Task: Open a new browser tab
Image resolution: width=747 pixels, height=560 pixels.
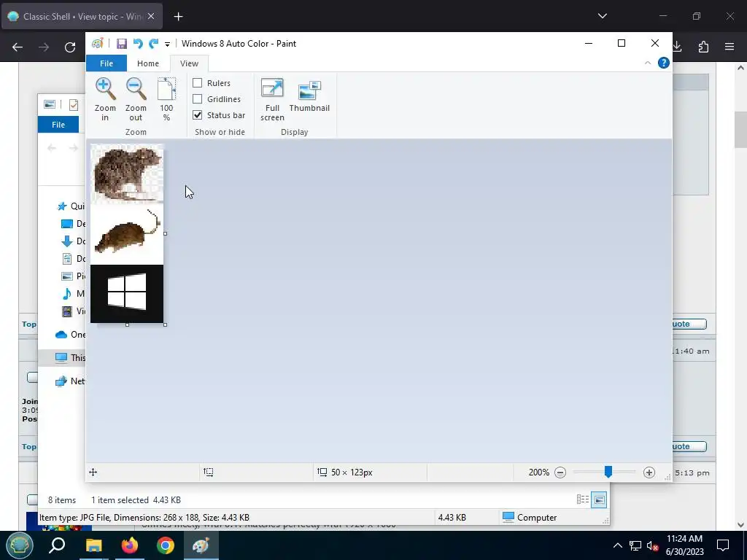Action: pos(178,17)
